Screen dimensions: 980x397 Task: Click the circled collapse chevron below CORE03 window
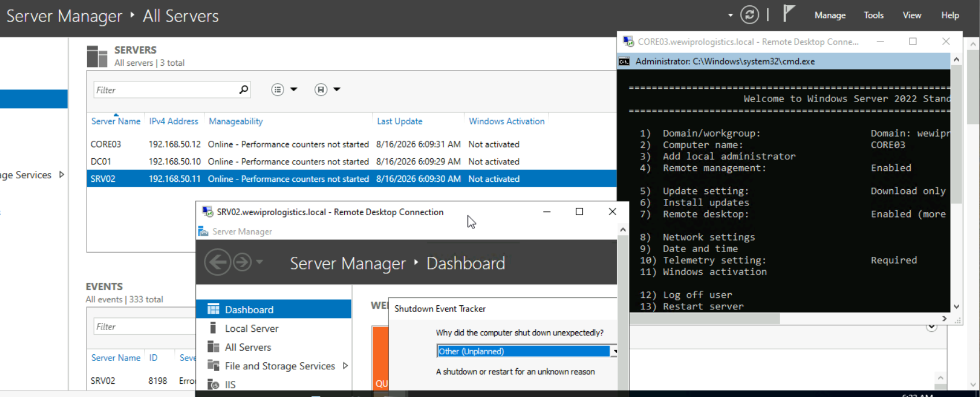(x=931, y=327)
